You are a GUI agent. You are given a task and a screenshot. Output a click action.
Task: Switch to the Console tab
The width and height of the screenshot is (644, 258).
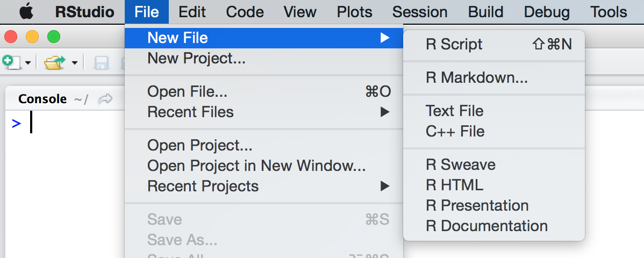[42, 99]
